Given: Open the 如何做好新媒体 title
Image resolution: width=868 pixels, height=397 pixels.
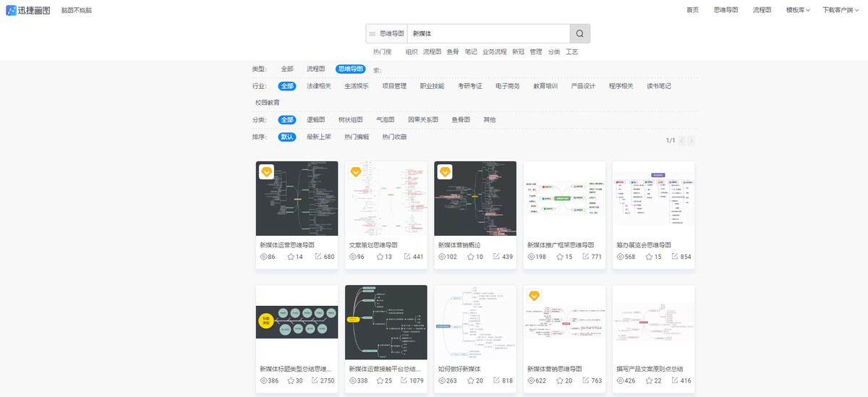Looking at the screenshot, I should [x=459, y=369].
